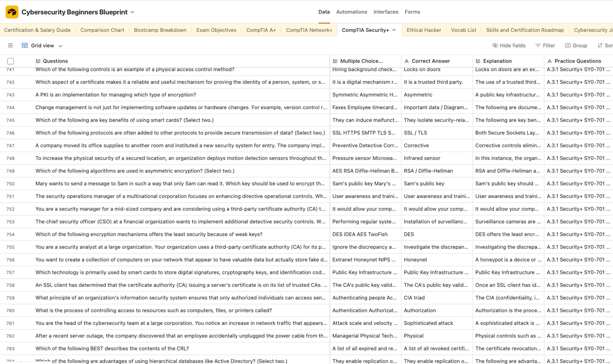Click the Filter button label
Image resolution: width=613 pixels, height=364 pixels.
tap(549, 45)
